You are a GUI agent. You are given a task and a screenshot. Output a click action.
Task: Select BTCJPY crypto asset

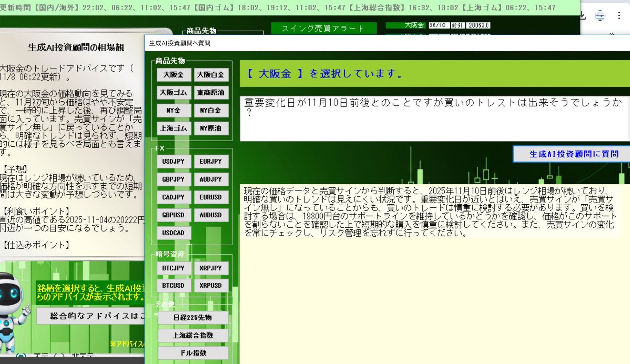click(x=174, y=268)
